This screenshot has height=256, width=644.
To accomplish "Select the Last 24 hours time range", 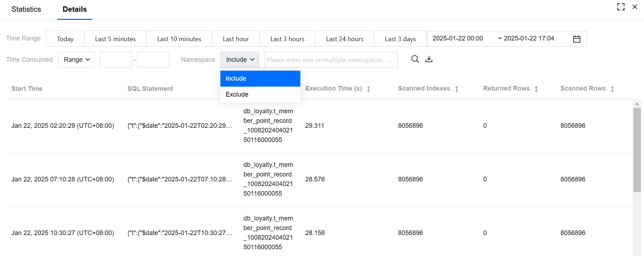I will [x=344, y=39].
